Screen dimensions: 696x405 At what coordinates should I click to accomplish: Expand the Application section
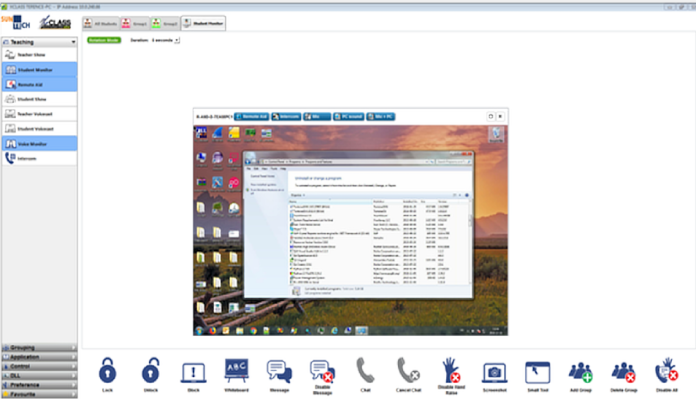(x=39, y=357)
